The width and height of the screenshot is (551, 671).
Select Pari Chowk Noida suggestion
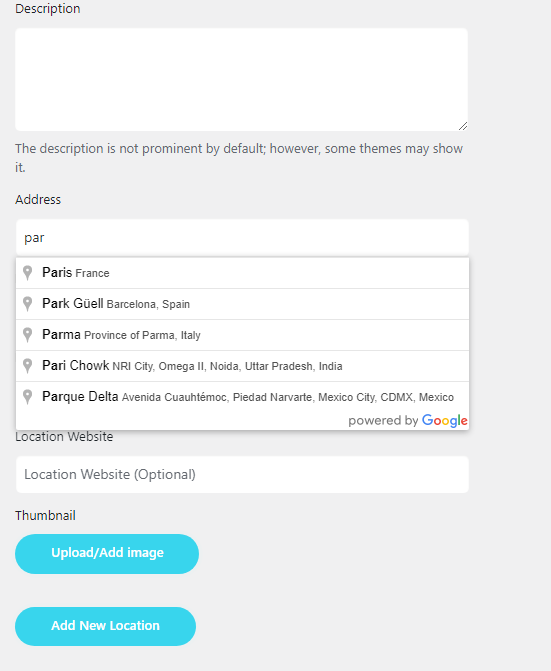point(242,366)
